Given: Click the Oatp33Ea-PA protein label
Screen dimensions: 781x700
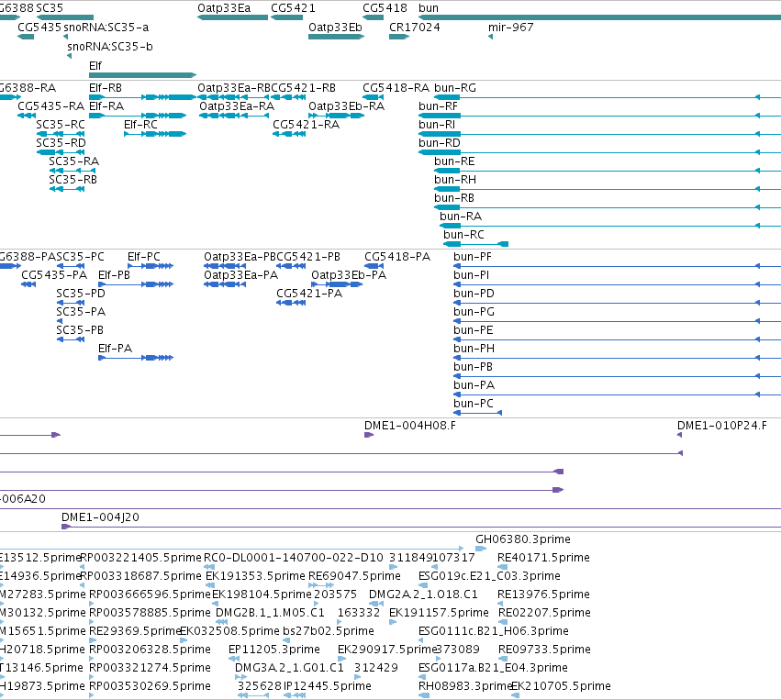Looking at the screenshot, I should tap(241, 275).
